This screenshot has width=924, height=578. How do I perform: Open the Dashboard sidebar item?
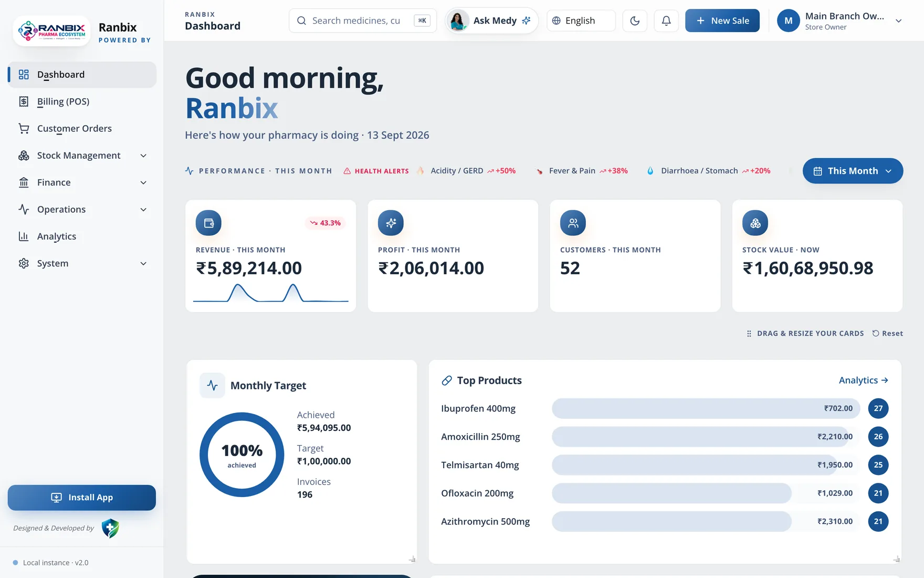point(82,75)
